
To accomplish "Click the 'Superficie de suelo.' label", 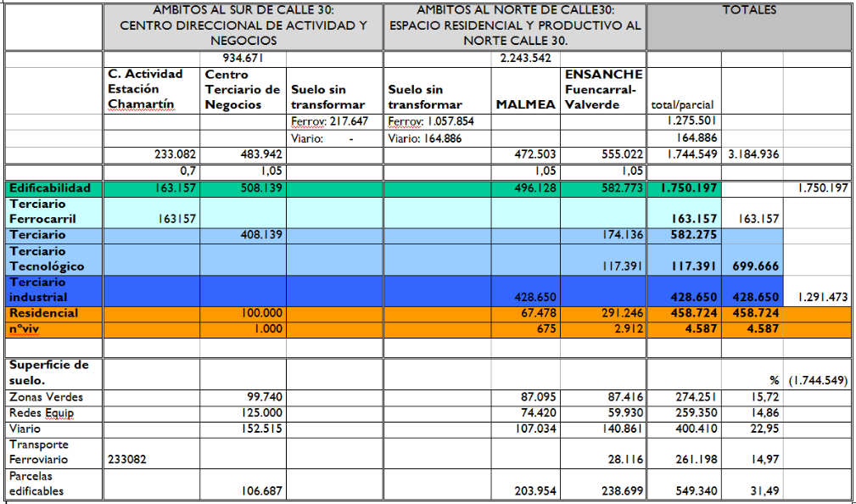I will 48,372.
